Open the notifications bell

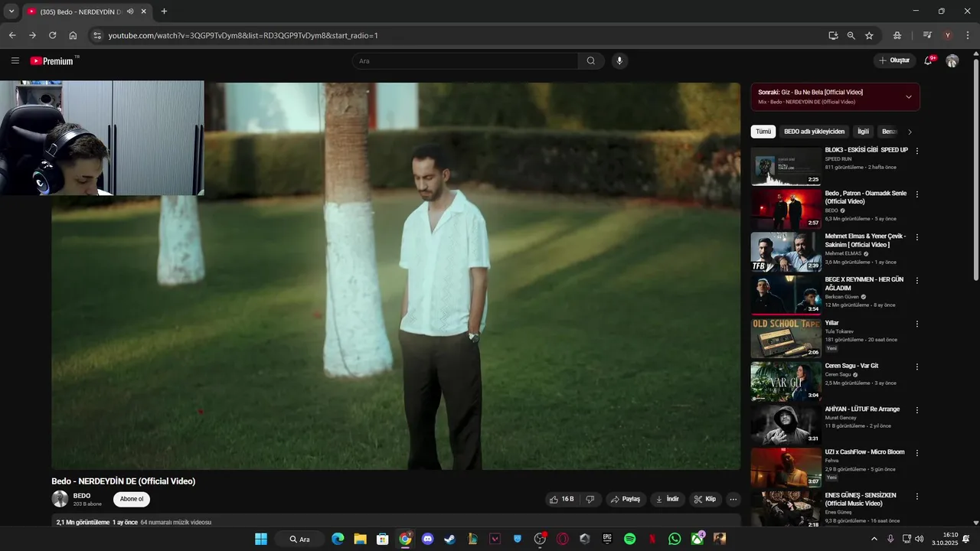point(929,60)
